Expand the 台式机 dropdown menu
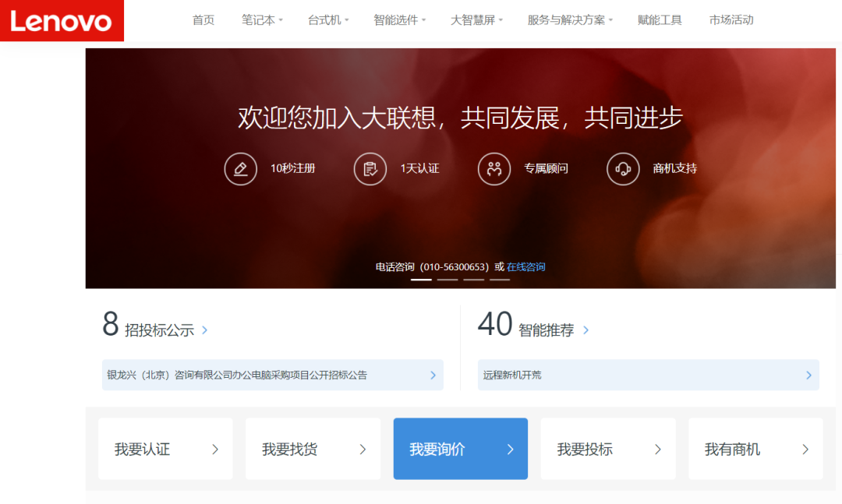 click(328, 19)
